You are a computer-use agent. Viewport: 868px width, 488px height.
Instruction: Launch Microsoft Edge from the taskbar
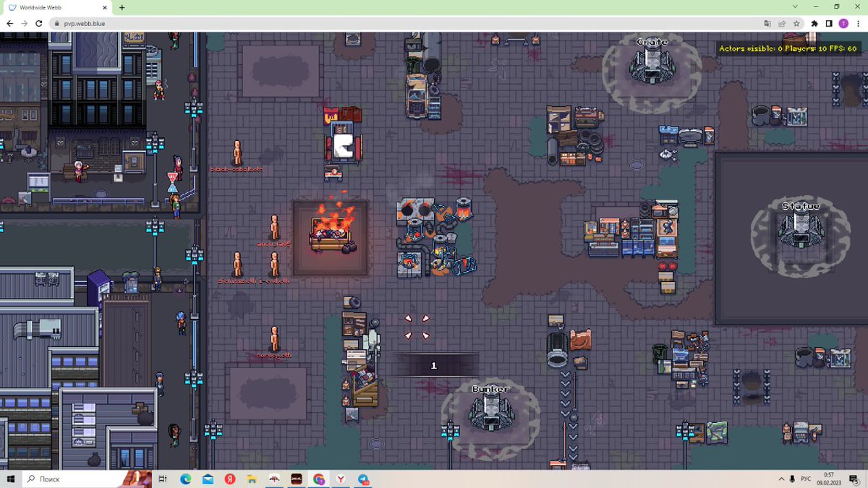(185, 479)
